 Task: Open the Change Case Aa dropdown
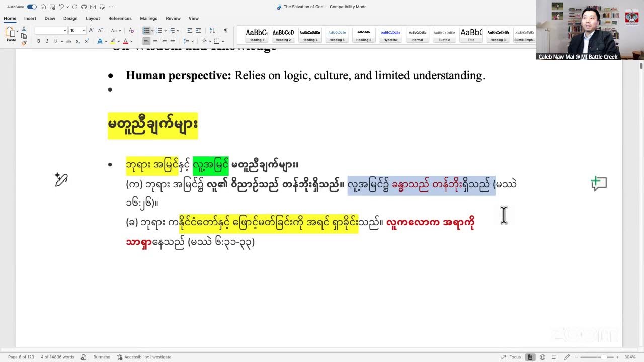click(115, 31)
